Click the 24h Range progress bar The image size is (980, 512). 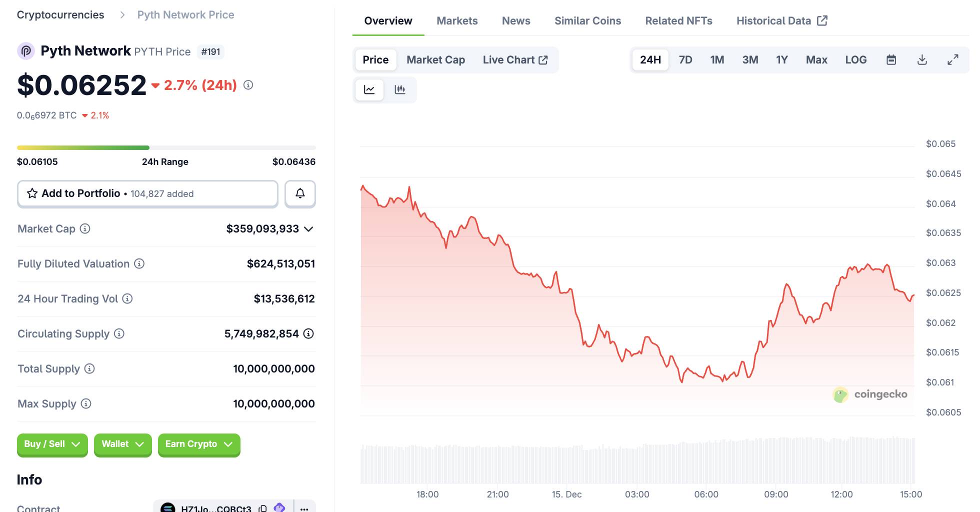point(166,148)
